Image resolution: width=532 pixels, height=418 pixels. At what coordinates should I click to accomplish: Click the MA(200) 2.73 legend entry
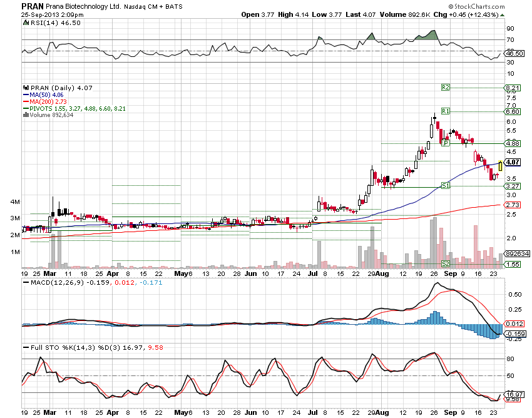tap(45, 102)
